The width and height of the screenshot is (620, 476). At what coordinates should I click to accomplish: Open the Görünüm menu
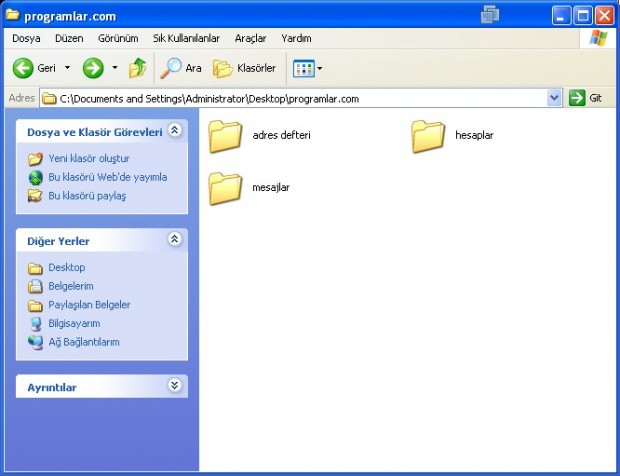(x=118, y=38)
